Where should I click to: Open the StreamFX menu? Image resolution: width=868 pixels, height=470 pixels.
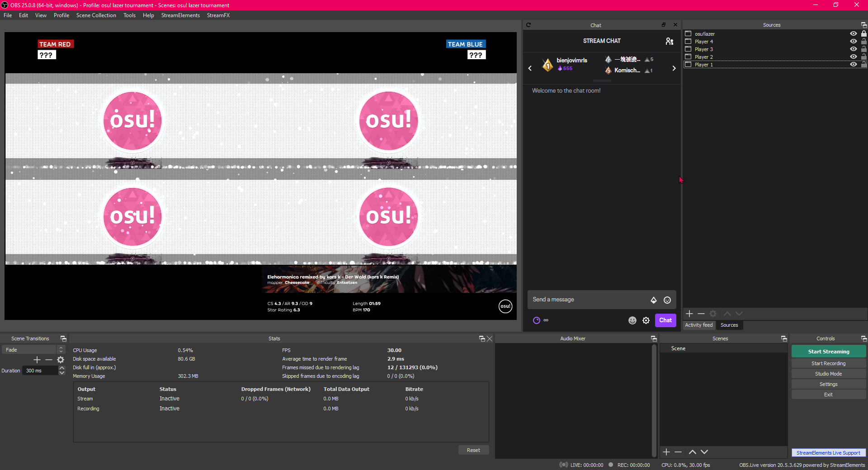(x=218, y=15)
